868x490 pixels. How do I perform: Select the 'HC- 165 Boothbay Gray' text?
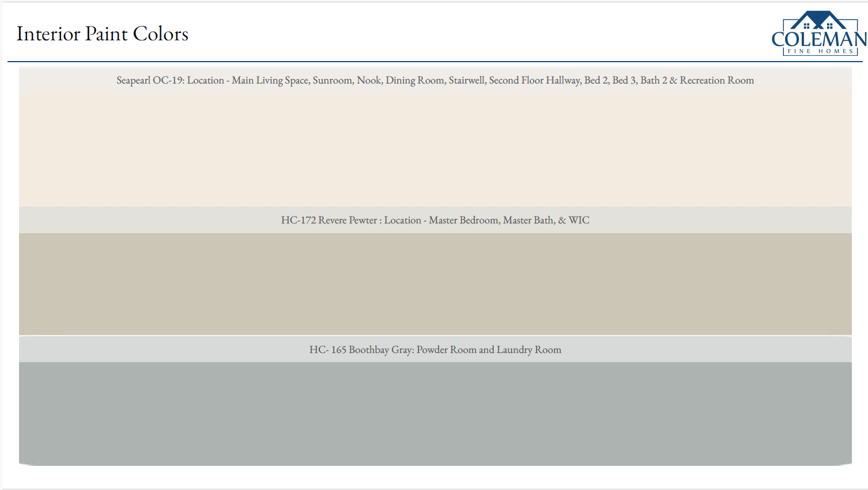coord(361,350)
